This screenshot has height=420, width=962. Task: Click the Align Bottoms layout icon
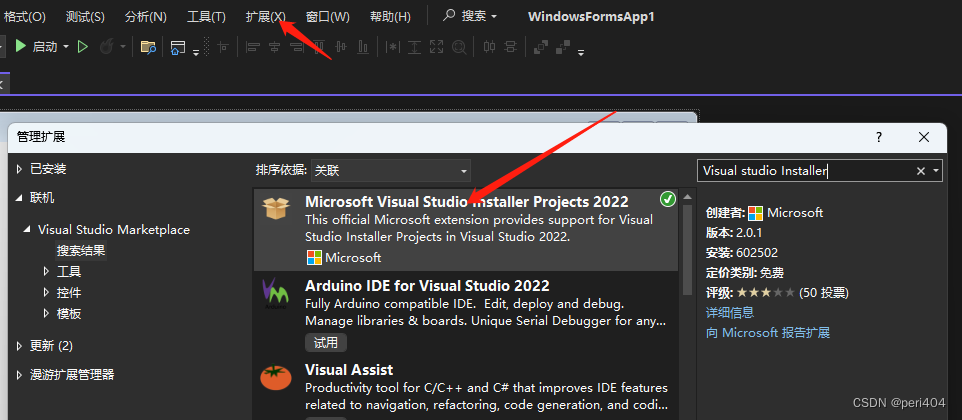(363, 47)
